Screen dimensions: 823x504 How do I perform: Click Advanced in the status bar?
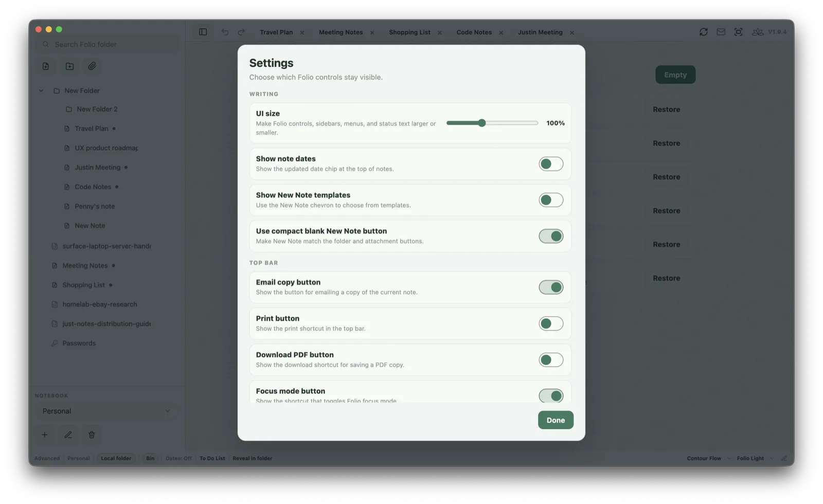(47, 458)
